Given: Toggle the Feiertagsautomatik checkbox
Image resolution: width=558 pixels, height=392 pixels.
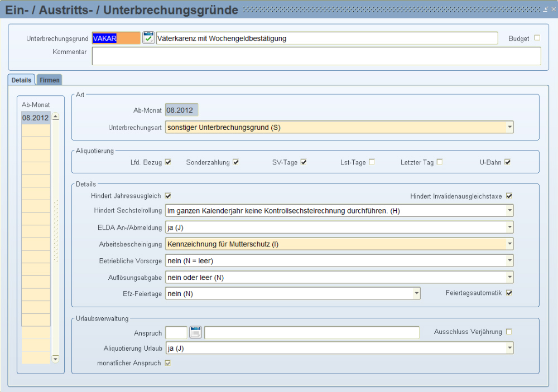Looking at the screenshot, I should click(x=509, y=293).
